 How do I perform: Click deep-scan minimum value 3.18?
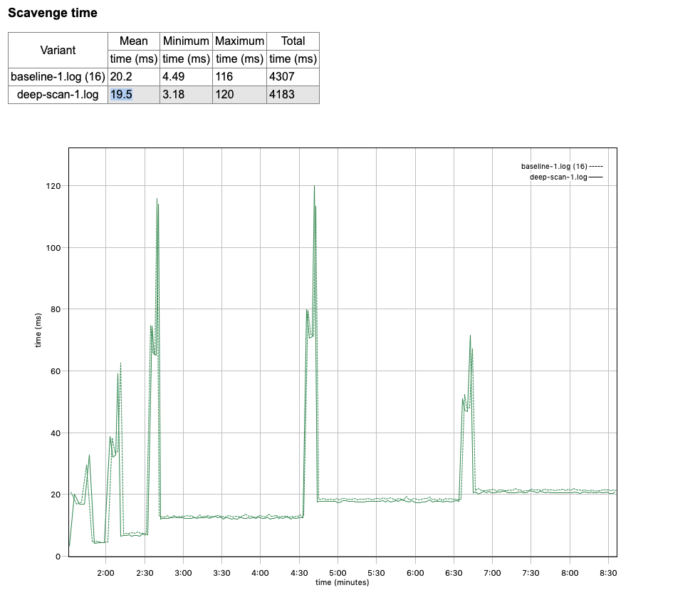(x=173, y=95)
